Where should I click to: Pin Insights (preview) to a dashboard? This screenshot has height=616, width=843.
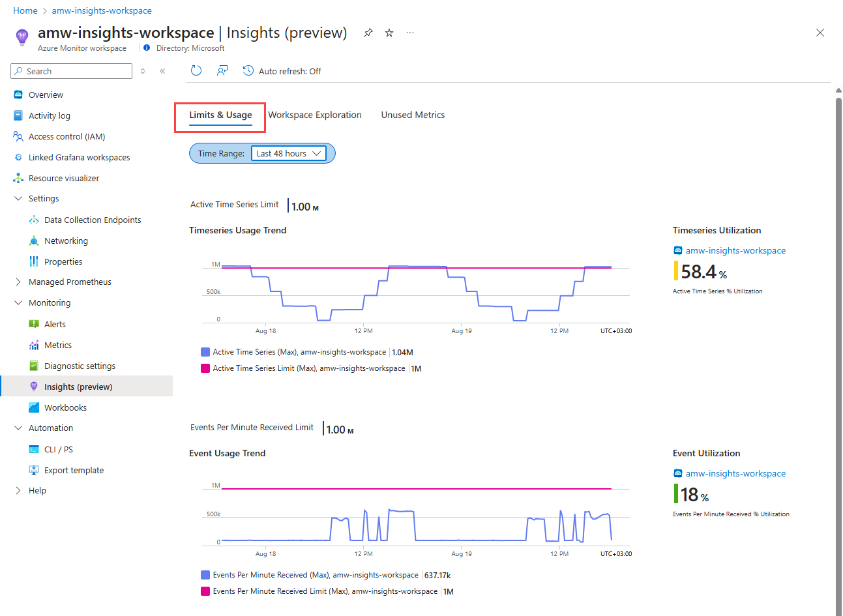[x=368, y=32]
